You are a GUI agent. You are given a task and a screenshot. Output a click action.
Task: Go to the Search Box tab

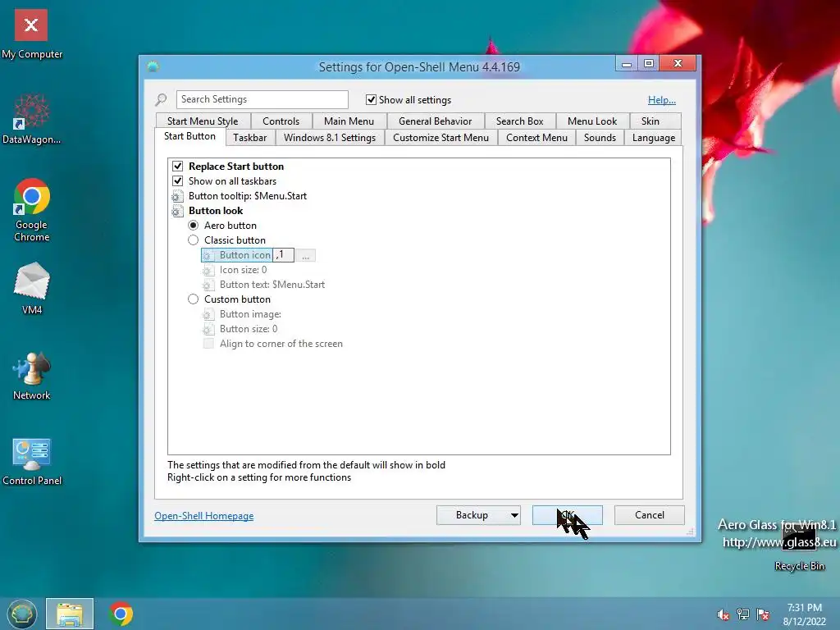point(519,121)
